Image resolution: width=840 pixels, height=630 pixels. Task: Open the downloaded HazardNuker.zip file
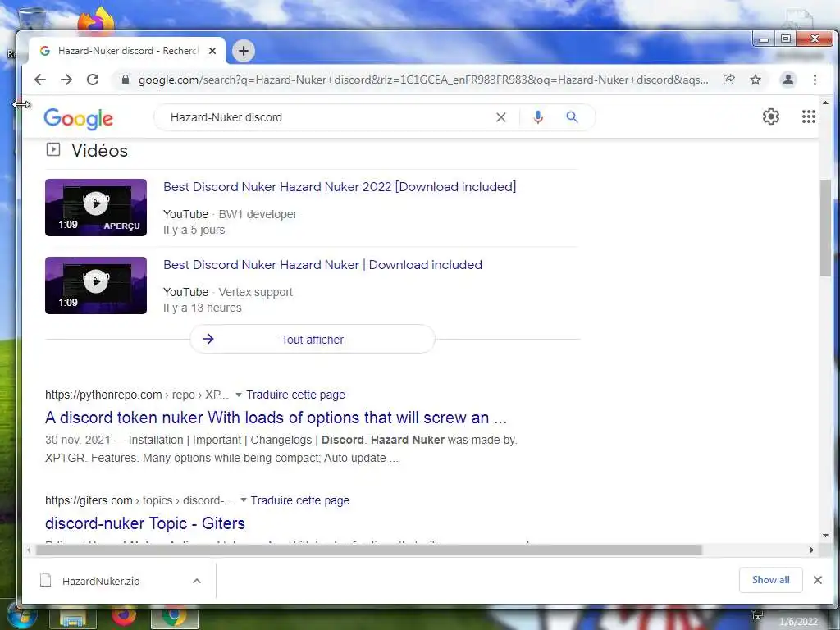[101, 582]
